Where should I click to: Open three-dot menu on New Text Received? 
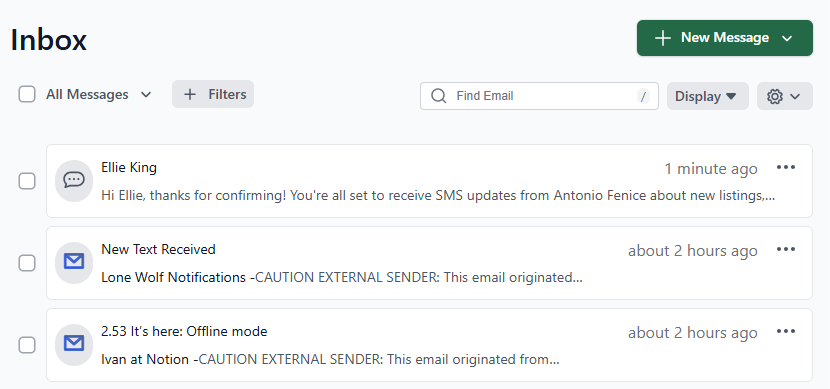786,250
